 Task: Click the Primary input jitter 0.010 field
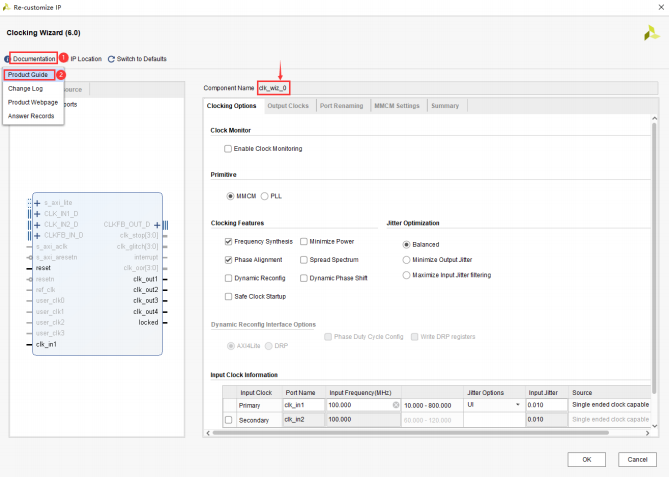click(x=547, y=405)
